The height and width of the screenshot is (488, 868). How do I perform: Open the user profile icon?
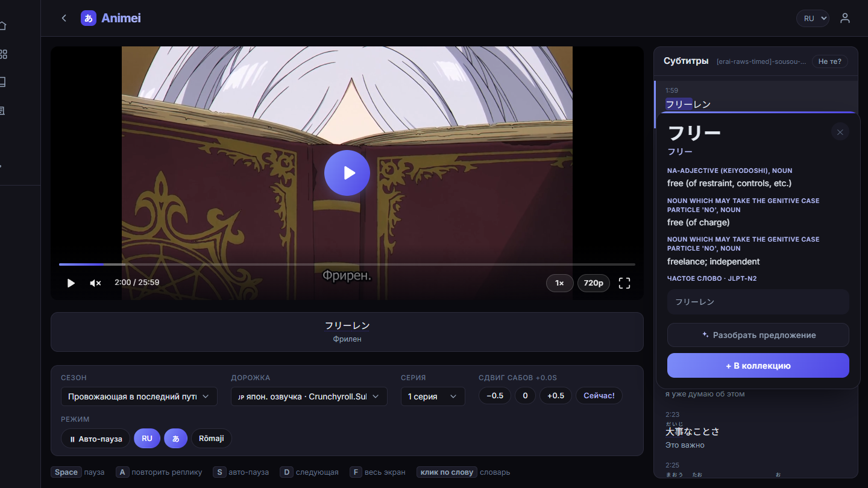pos(845,18)
